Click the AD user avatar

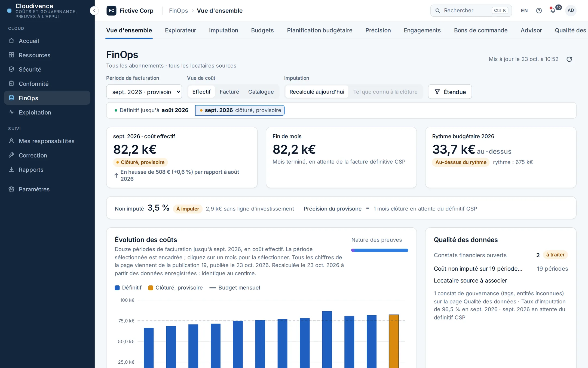tap(571, 11)
